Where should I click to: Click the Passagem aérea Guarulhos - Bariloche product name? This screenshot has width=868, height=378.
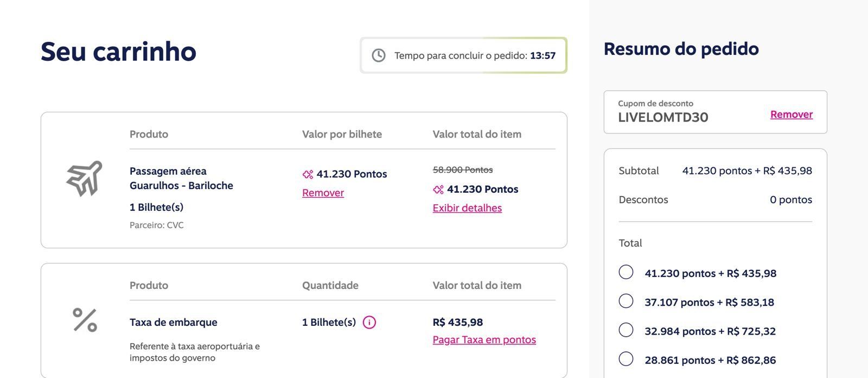tap(181, 178)
